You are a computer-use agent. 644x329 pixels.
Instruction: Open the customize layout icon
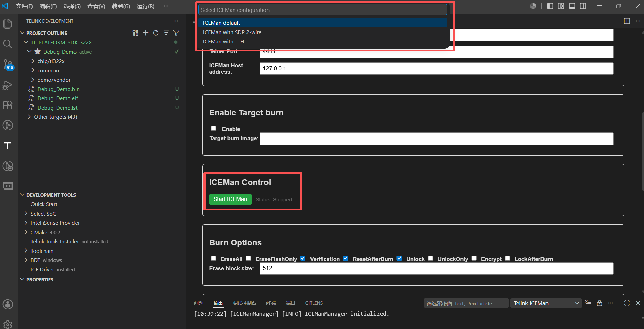tap(561, 6)
